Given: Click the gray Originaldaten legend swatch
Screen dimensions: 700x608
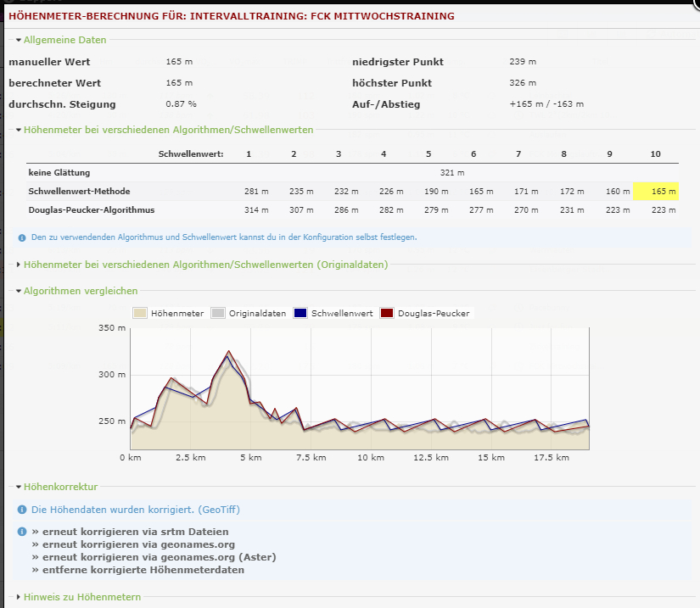Looking at the screenshot, I should 218,313.
